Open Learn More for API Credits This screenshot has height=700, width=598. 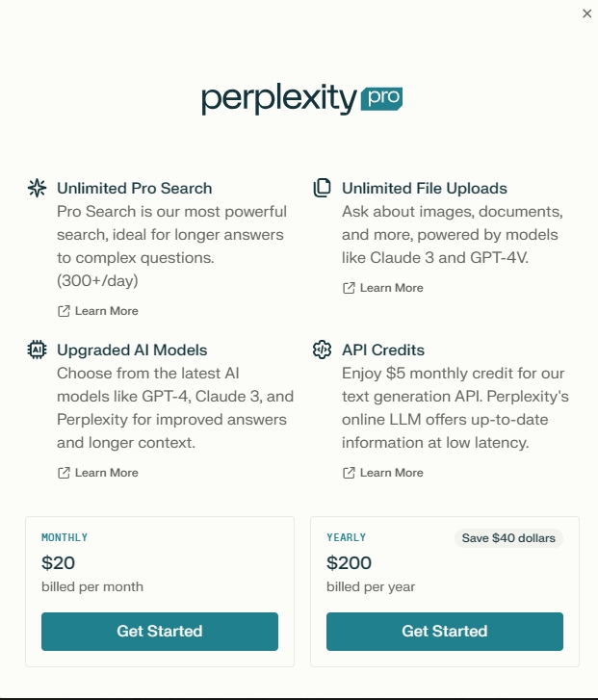[x=391, y=473]
